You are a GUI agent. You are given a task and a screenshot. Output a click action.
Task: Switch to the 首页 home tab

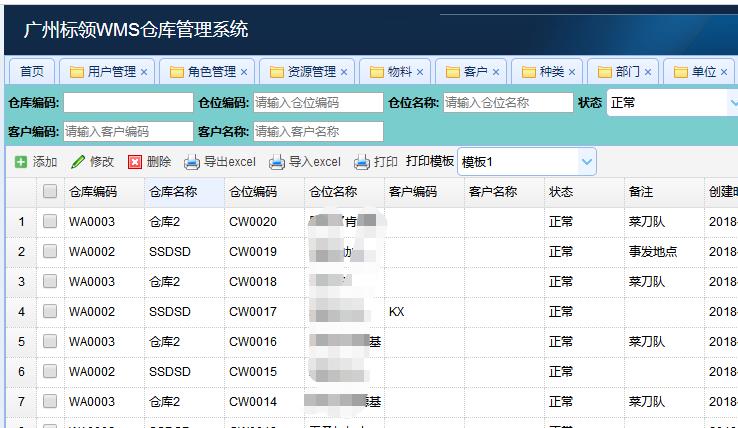click(32, 72)
